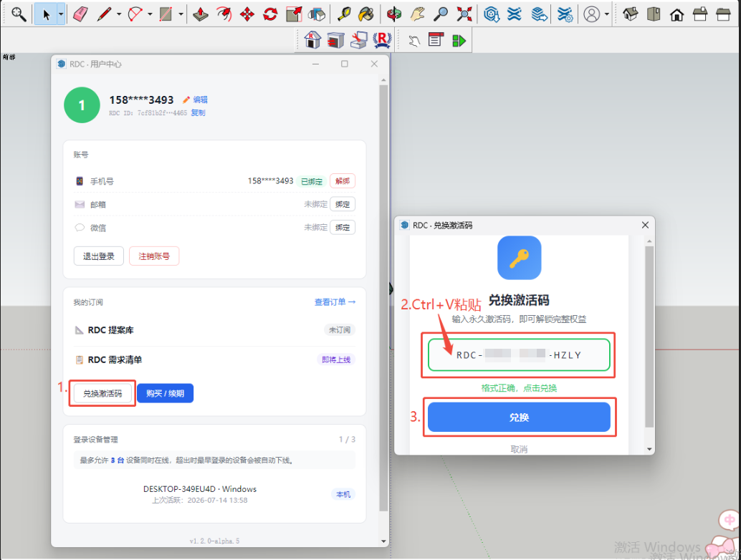Activate the Push/Pull tool

coord(201,14)
